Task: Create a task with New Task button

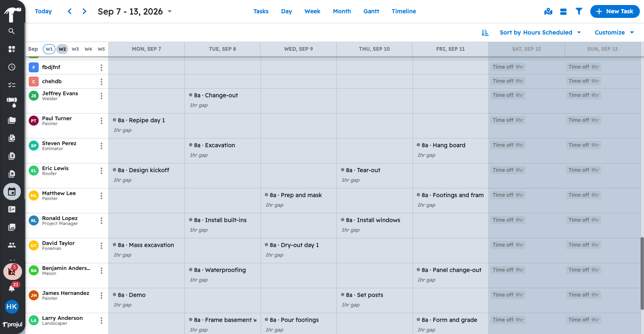Action: point(614,11)
